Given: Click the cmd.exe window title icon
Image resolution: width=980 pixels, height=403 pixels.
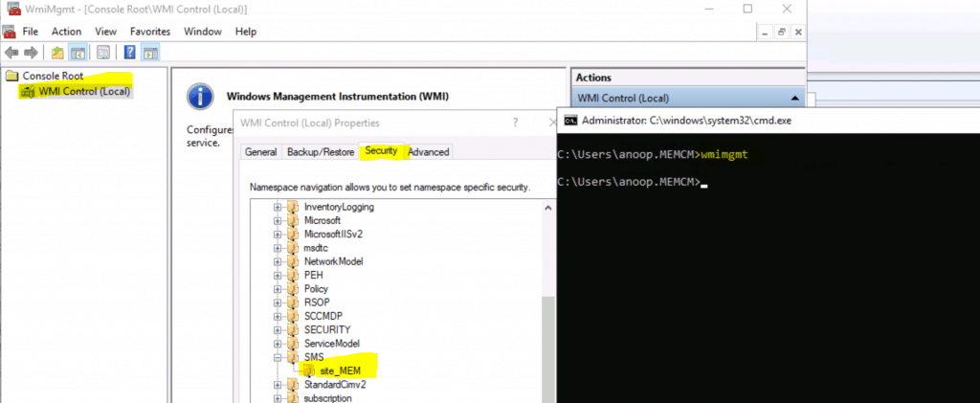Looking at the screenshot, I should (x=570, y=121).
